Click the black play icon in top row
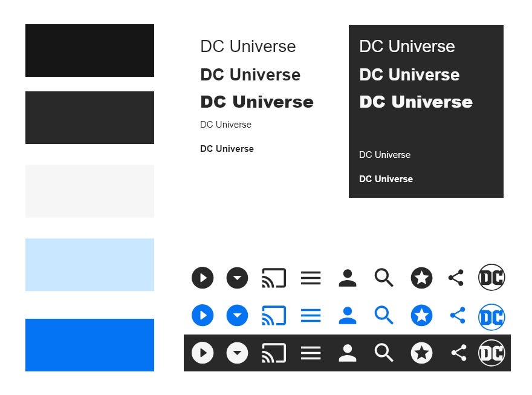 coord(203,278)
